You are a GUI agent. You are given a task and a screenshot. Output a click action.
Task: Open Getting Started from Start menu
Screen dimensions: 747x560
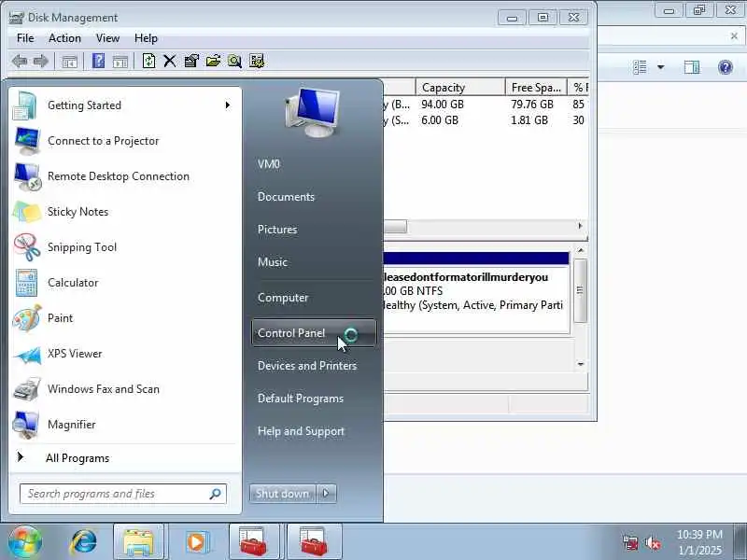click(125, 105)
